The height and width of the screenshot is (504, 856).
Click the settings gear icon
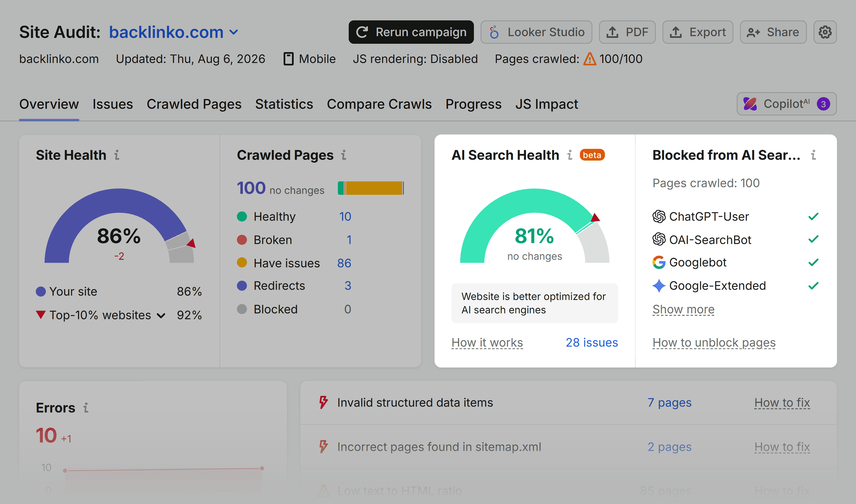point(825,32)
